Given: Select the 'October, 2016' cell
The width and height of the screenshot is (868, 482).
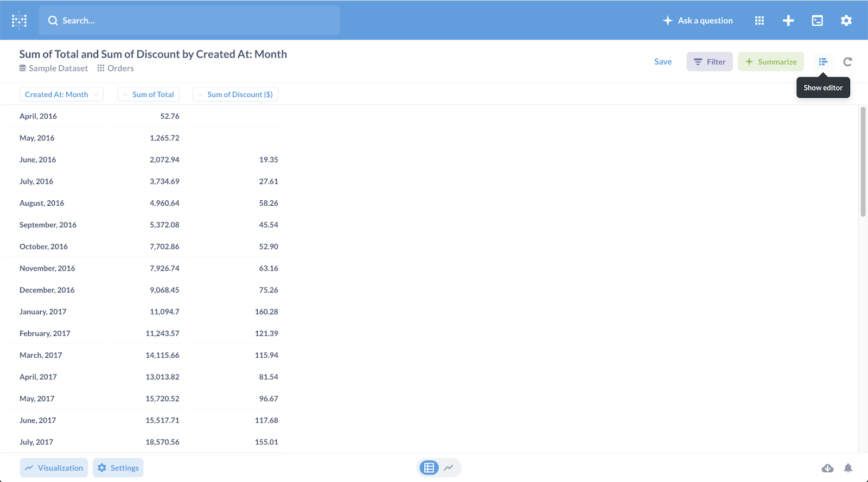Looking at the screenshot, I should (x=43, y=246).
